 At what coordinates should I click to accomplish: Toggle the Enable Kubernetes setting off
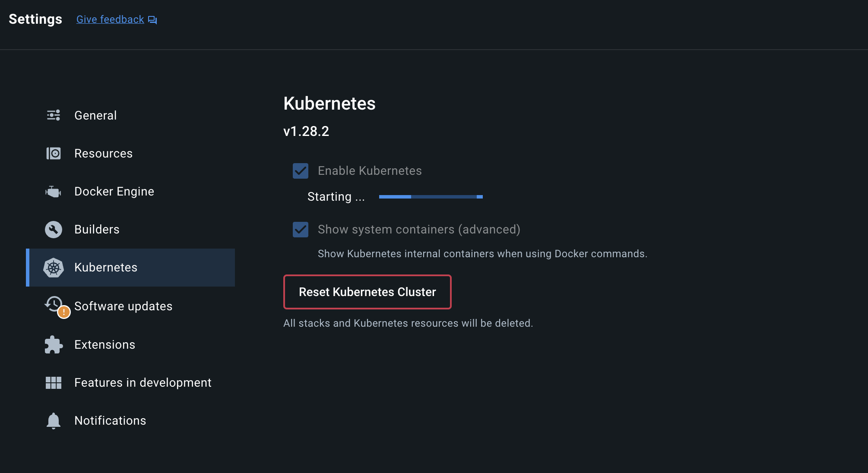pyautogui.click(x=300, y=171)
